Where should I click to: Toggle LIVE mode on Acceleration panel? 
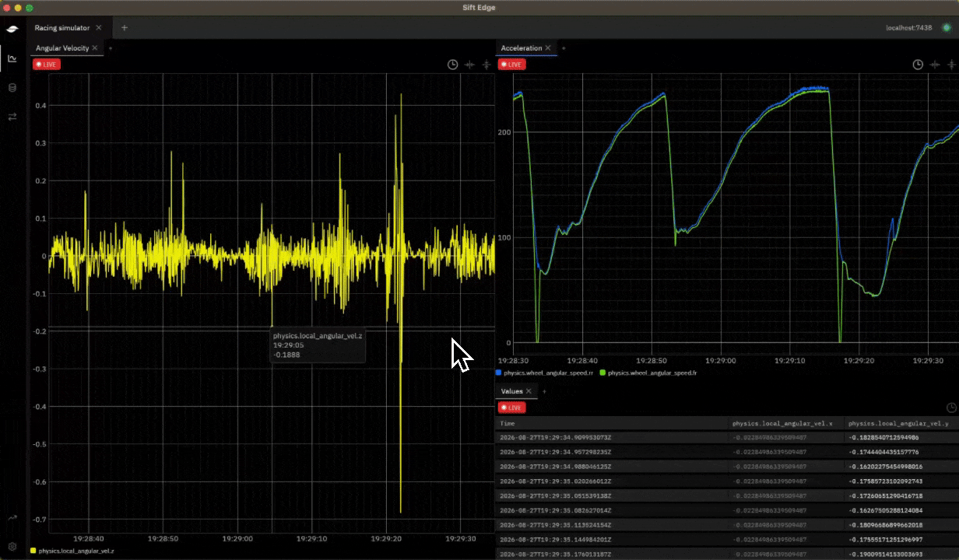tap(511, 65)
